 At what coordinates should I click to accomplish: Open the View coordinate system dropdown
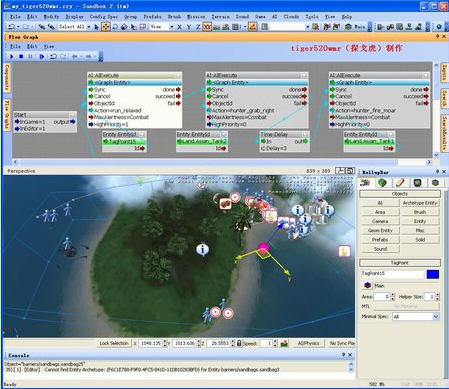click(172, 27)
